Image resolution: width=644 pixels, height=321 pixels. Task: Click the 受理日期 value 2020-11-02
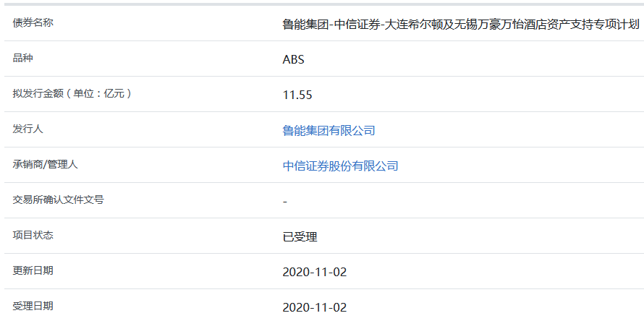pos(315,307)
